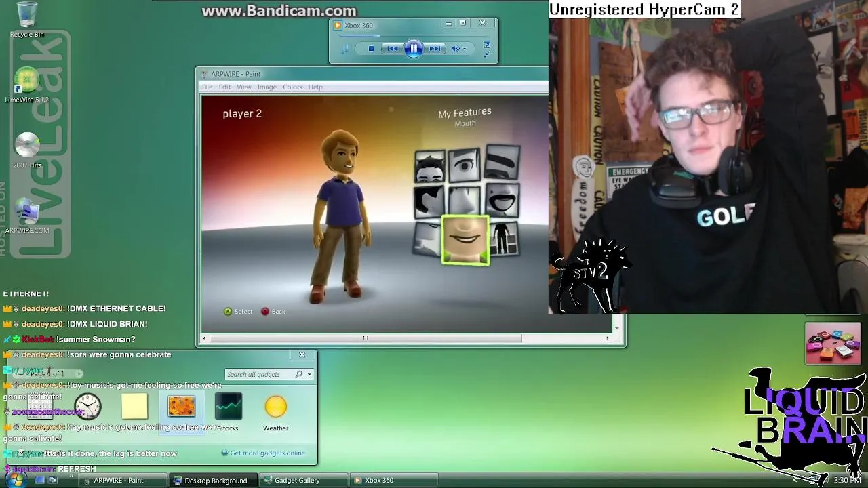Click the green A Select button
This screenshot has height=488, width=868.
pyautogui.click(x=228, y=312)
